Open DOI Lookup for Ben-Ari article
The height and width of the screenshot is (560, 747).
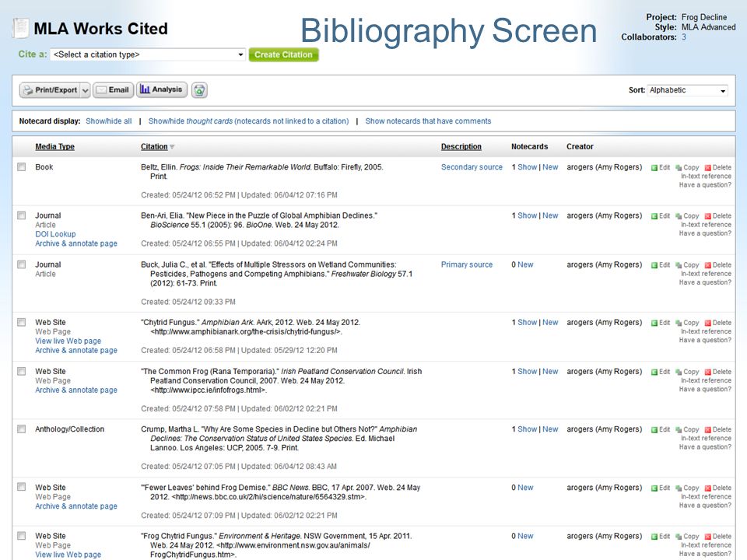tap(55, 234)
